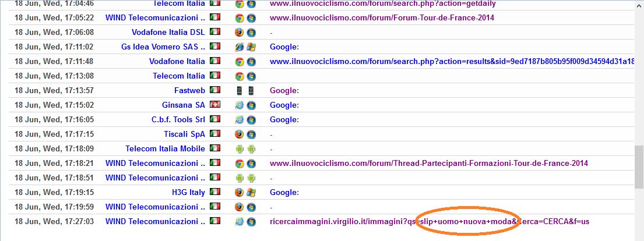Click the Windows OS icon in the 17:05:22 row
Viewport: 644px width, 241px height.
(251, 18)
